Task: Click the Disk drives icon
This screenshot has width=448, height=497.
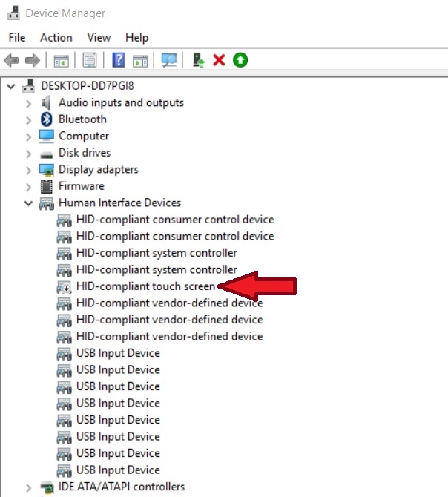Action: pos(46,155)
